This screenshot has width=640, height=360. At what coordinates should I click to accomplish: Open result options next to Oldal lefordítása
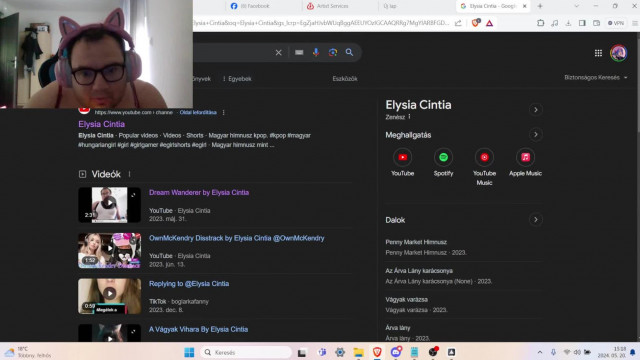point(223,113)
